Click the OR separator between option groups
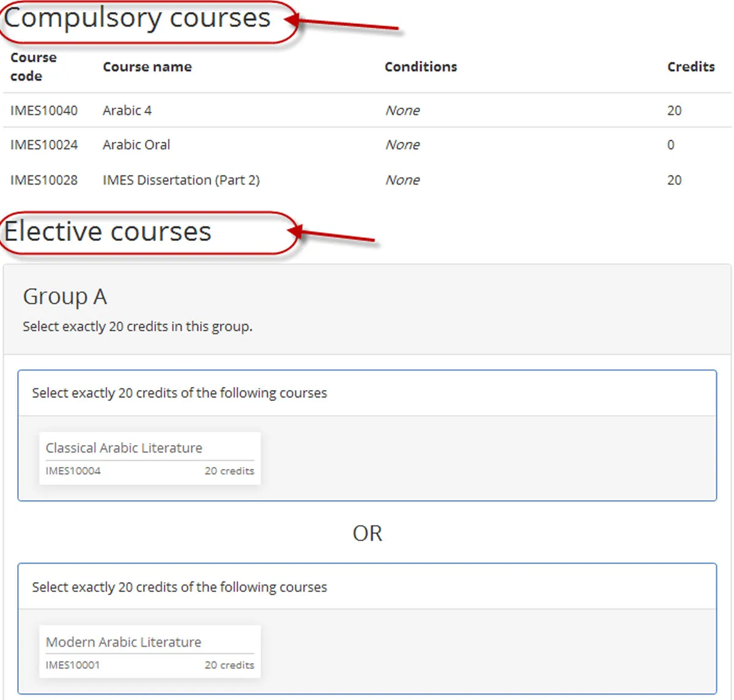 click(x=367, y=534)
